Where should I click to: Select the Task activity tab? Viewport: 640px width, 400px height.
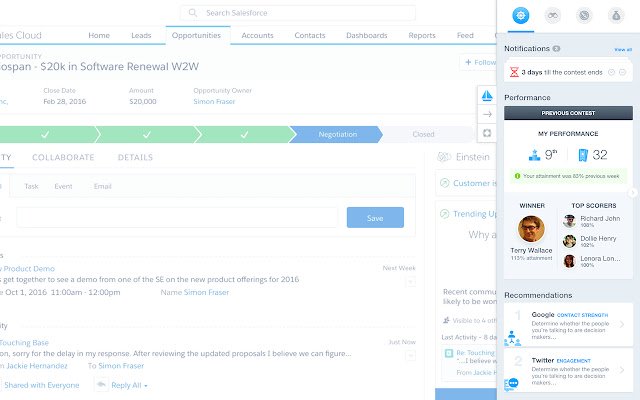(x=31, y=187)
